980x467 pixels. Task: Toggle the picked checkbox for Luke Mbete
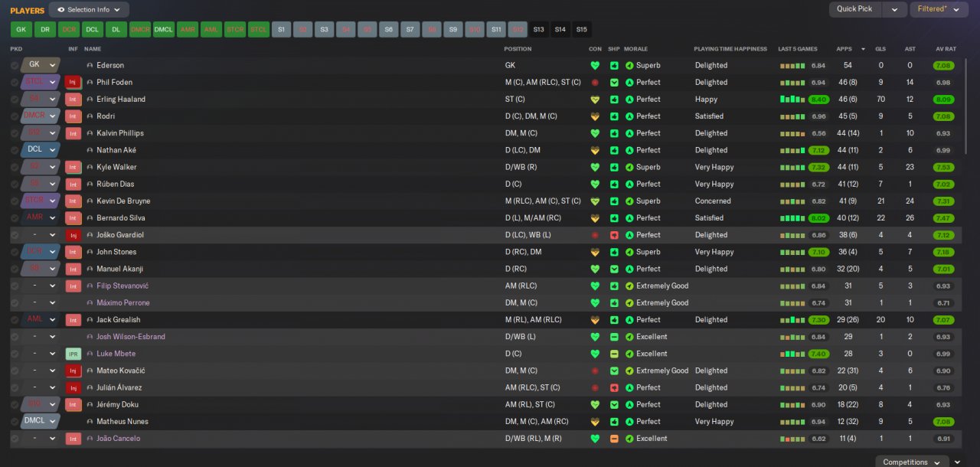(15, 354)
